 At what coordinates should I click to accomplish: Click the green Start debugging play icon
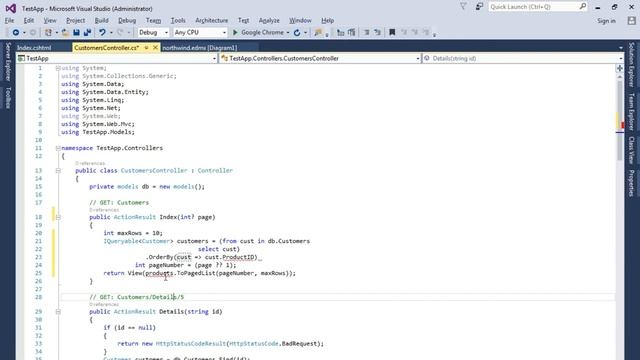click(x=235, y=33)
